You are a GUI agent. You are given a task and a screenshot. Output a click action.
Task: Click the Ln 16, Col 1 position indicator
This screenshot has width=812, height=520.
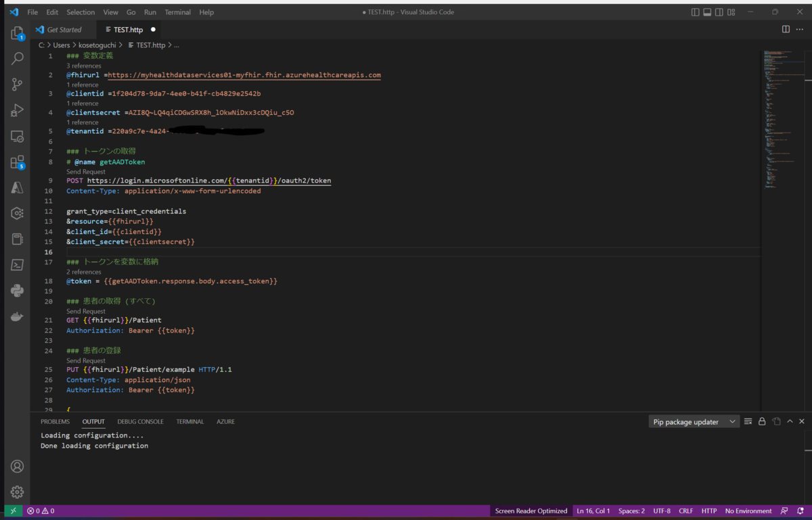pyautogui.click(x=593, y=511)
